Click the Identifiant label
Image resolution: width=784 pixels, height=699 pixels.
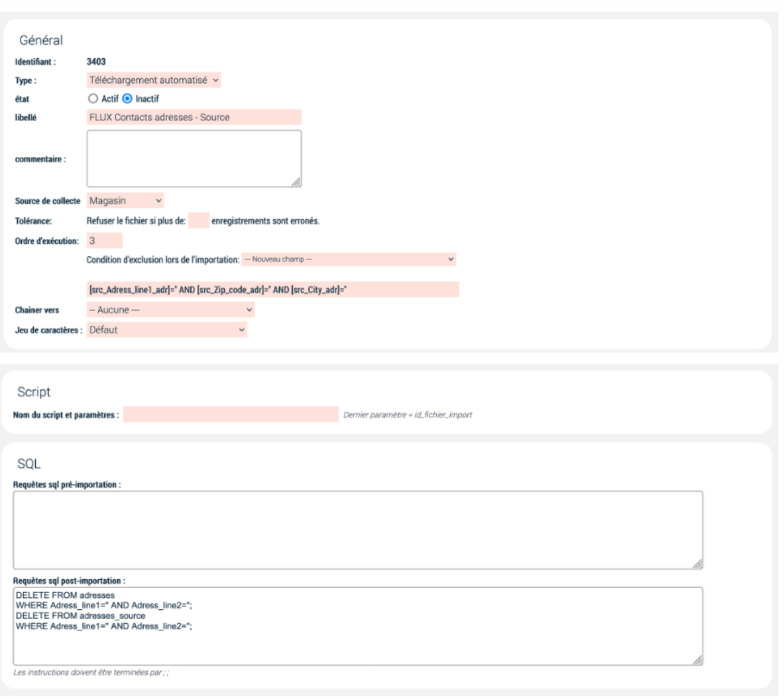(35, 62)
